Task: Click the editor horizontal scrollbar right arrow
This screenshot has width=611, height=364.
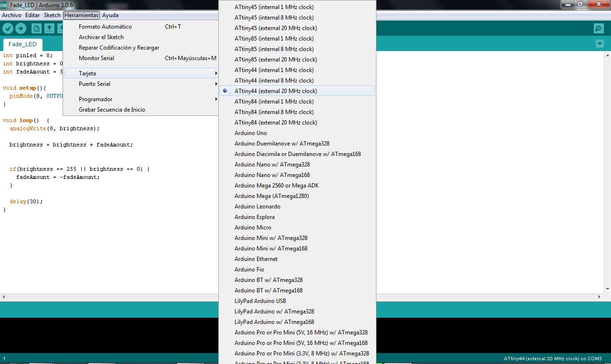Action: coord(600,297)
